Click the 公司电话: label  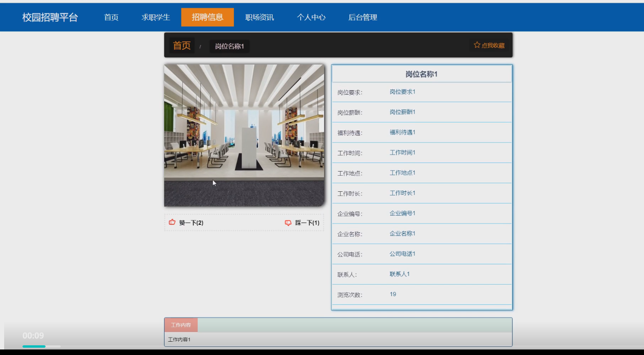coord(350,254)
